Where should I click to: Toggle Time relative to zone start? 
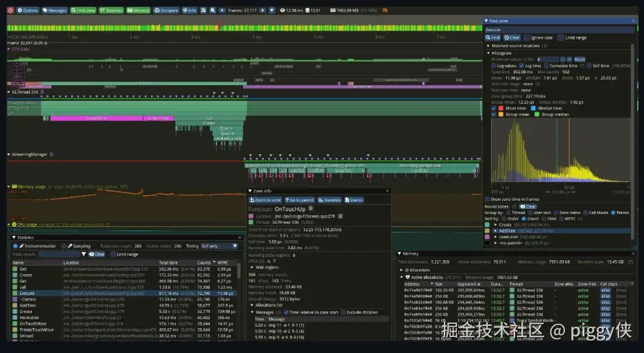(286, 312)
